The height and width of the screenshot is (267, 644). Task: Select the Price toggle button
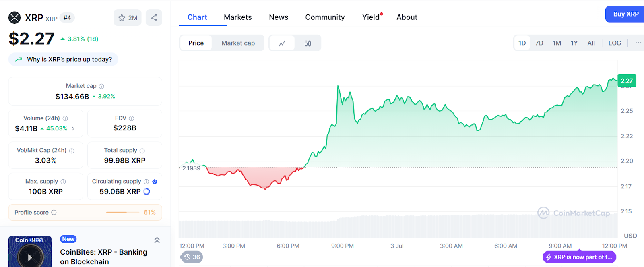[x=196, y=43]
